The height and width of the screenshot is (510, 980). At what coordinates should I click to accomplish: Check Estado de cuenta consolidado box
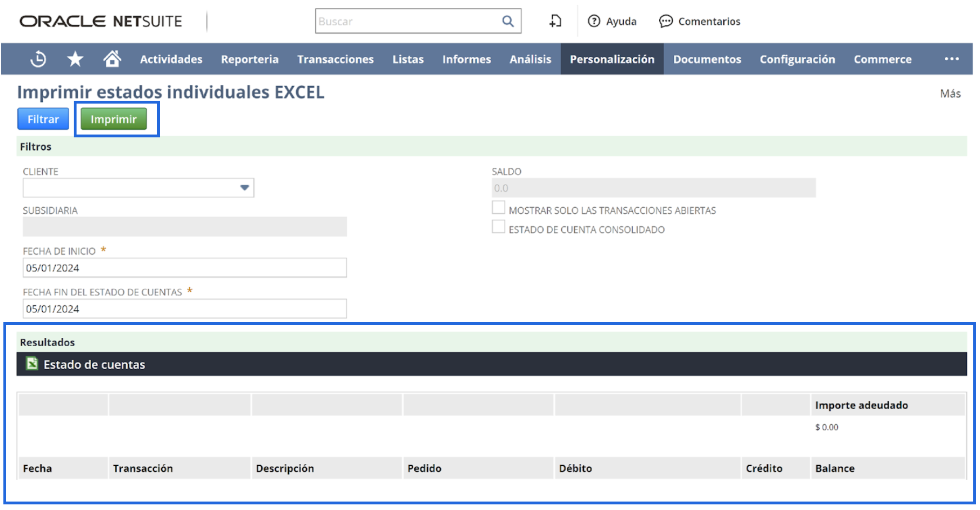tap(498, 227)
